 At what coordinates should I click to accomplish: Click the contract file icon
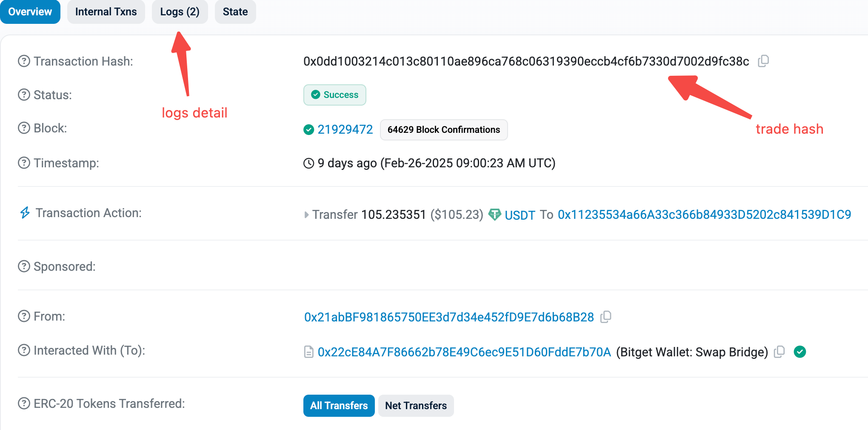pyautogui.click(x=308, y=352)
